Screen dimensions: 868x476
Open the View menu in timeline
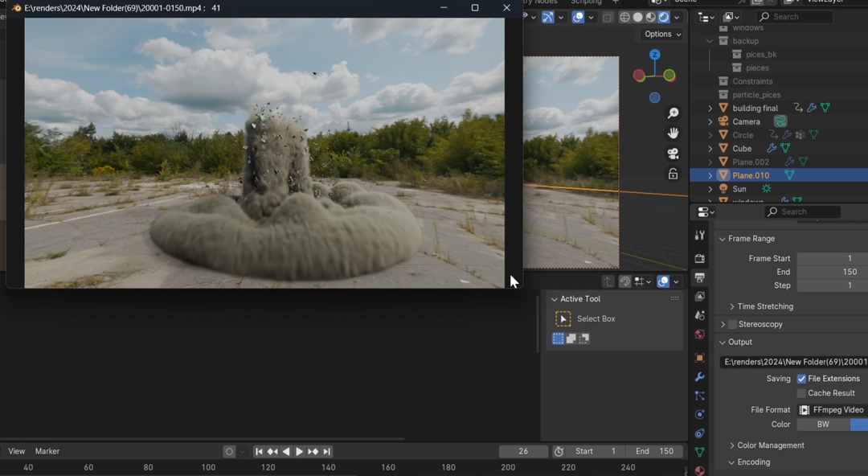16,451
